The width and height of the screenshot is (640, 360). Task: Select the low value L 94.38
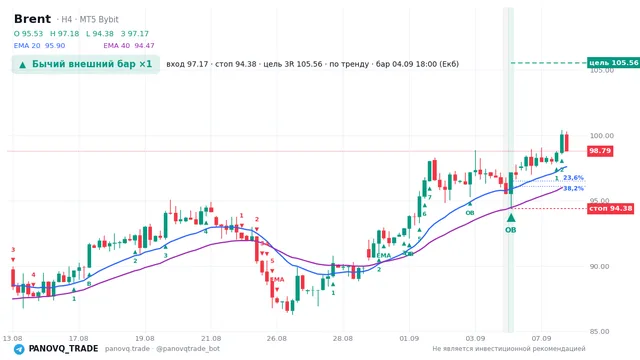[x=100, y=34]
